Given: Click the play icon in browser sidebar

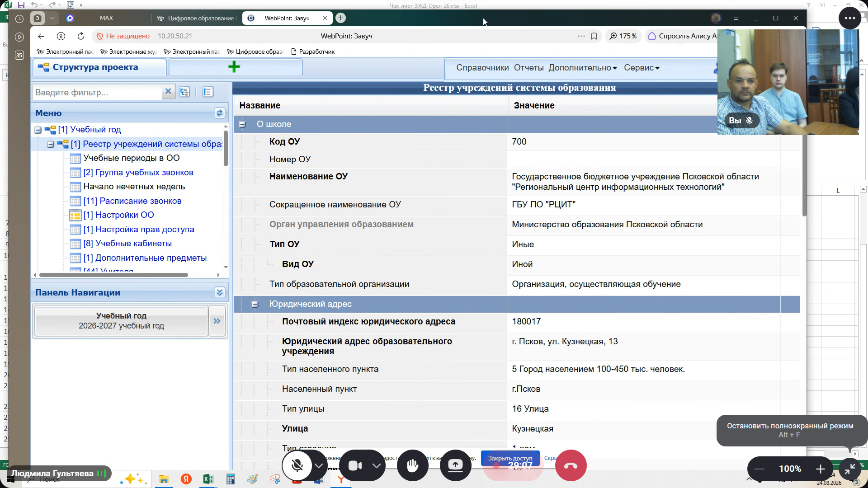Looking at the screenshot, I should point(19,37).
